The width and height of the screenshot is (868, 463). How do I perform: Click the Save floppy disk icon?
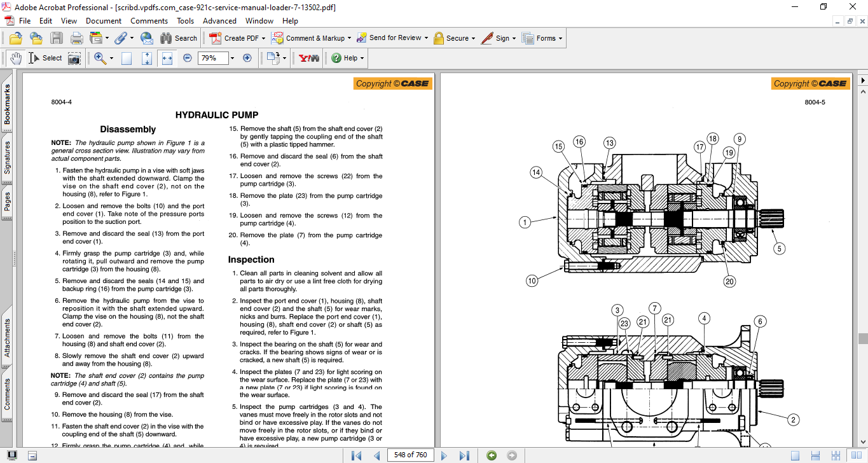point(57,38)
